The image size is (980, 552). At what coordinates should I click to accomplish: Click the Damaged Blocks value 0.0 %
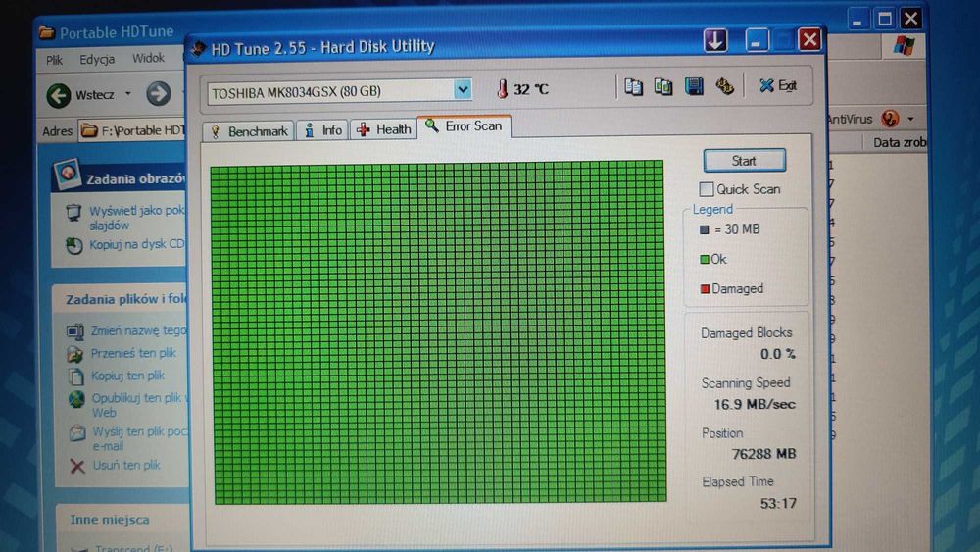(x=777, y=354)
